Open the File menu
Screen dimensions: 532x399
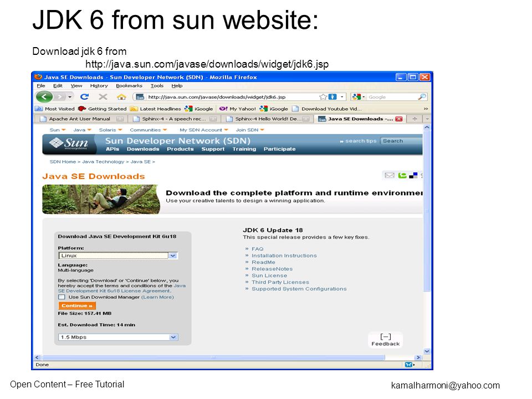pos(40,86)
